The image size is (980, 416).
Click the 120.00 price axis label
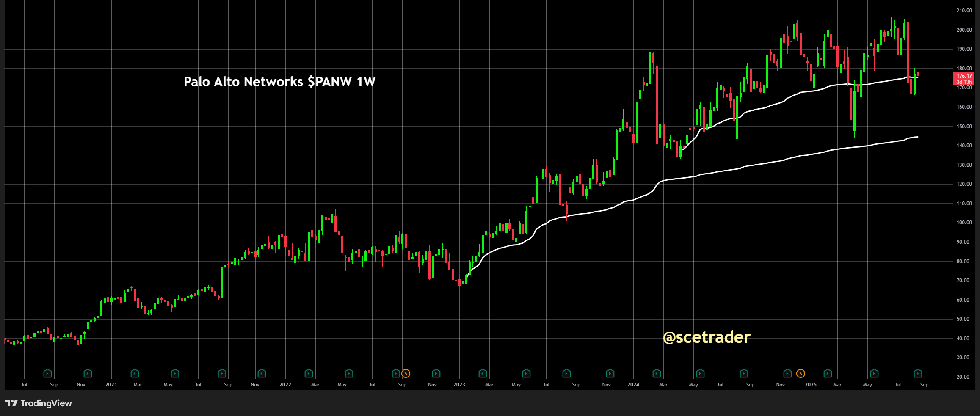point(964,184)
